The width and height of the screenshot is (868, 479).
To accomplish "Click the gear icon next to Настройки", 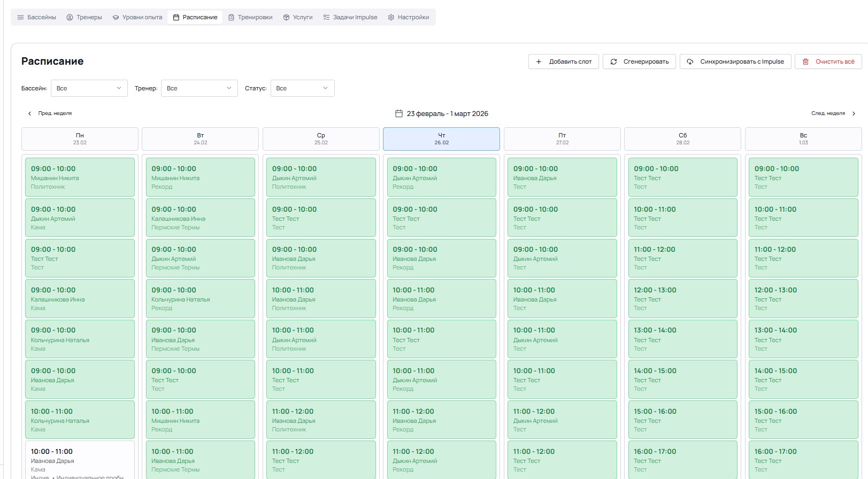I will tap(391, 17).
